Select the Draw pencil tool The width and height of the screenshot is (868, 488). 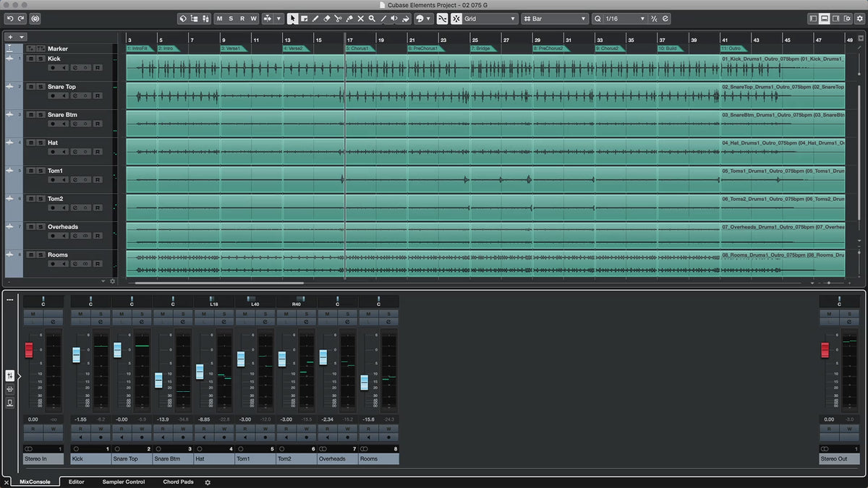click(315, 19)
